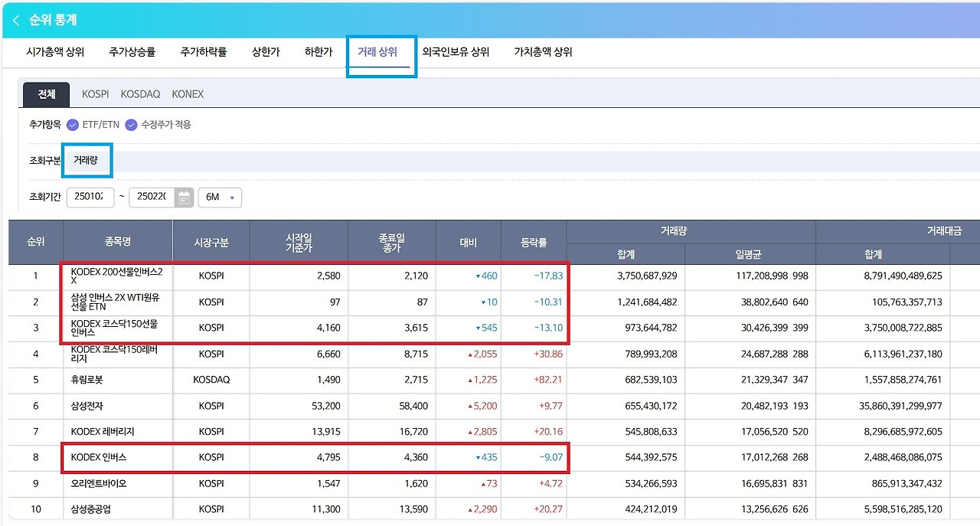Sort by the 순위 column header
This screenshot has height=526, width=980.
(x=36, y=242)
